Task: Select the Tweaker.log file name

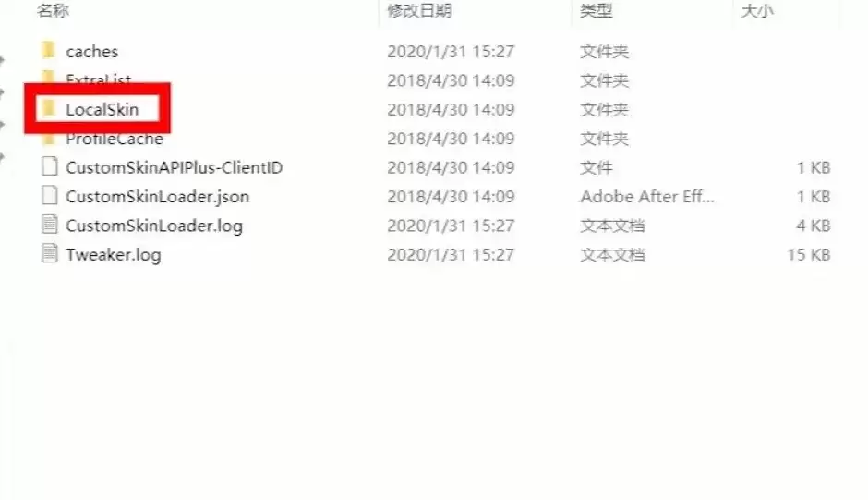Action: pos(114,255)
